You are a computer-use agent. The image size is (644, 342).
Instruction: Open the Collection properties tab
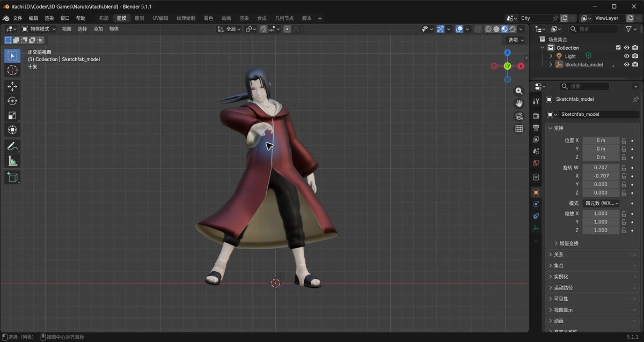click(536, 177)
